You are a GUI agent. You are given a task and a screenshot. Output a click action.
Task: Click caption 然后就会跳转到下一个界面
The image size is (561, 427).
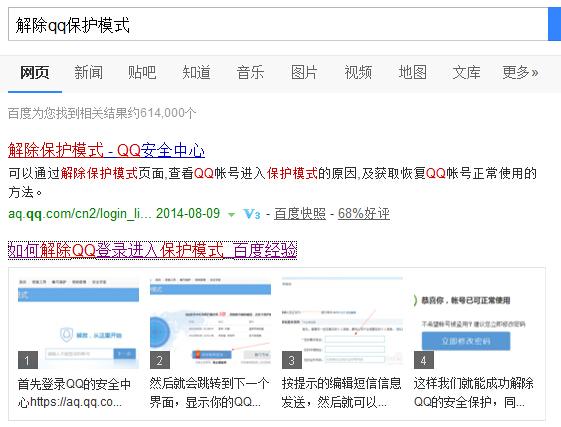[209, 393]
